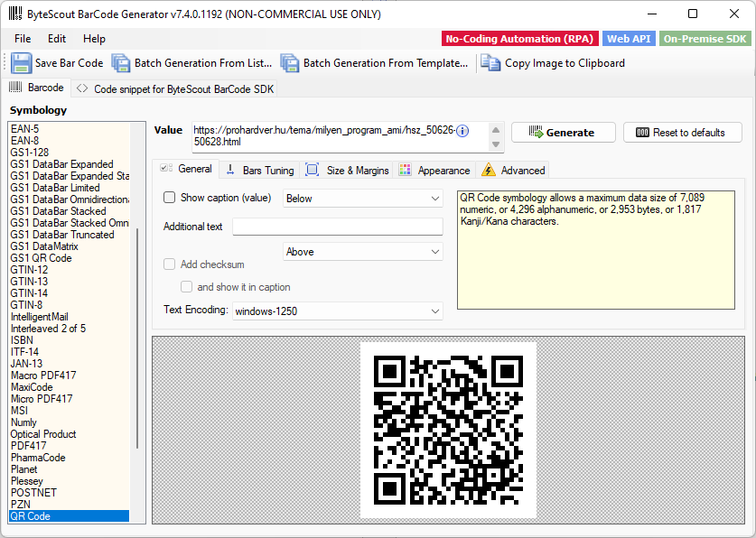Select GS1 QR Code symbology
This screenshot has height=538, width=756.
point(69,258)
